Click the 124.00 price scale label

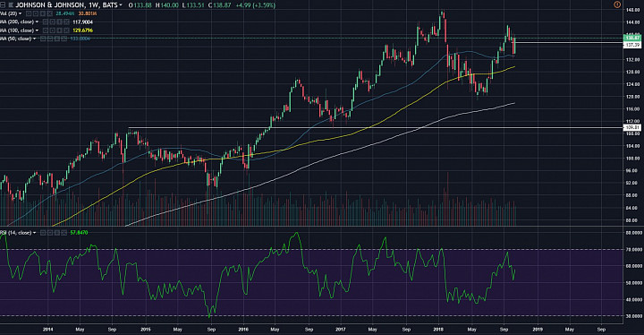633,84
